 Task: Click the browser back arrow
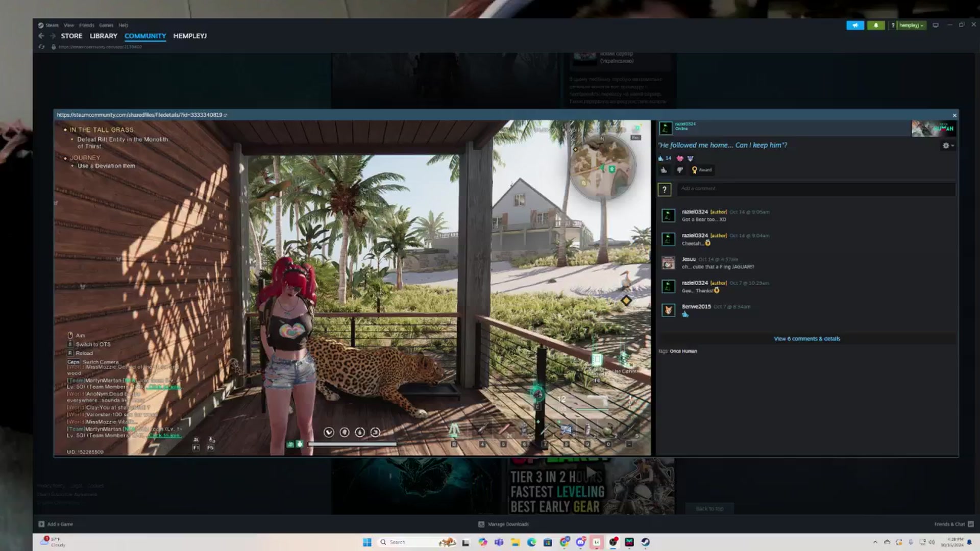(x=41, y=36)
